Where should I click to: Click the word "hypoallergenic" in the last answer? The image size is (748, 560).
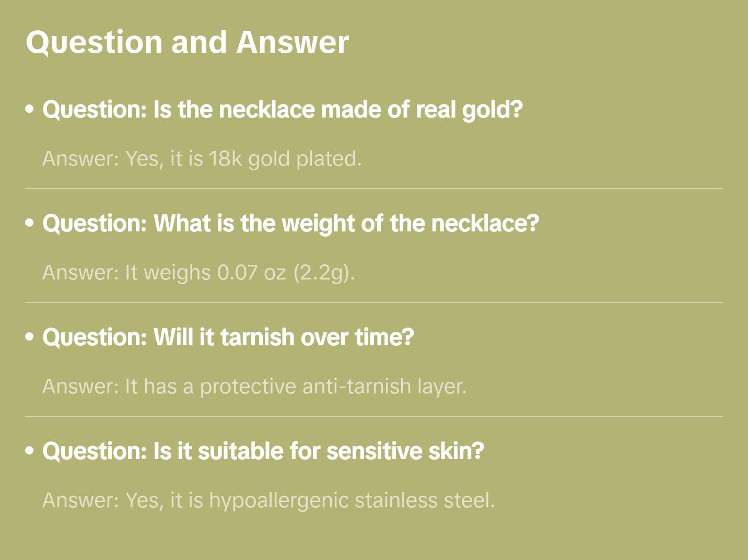point(278,500)
